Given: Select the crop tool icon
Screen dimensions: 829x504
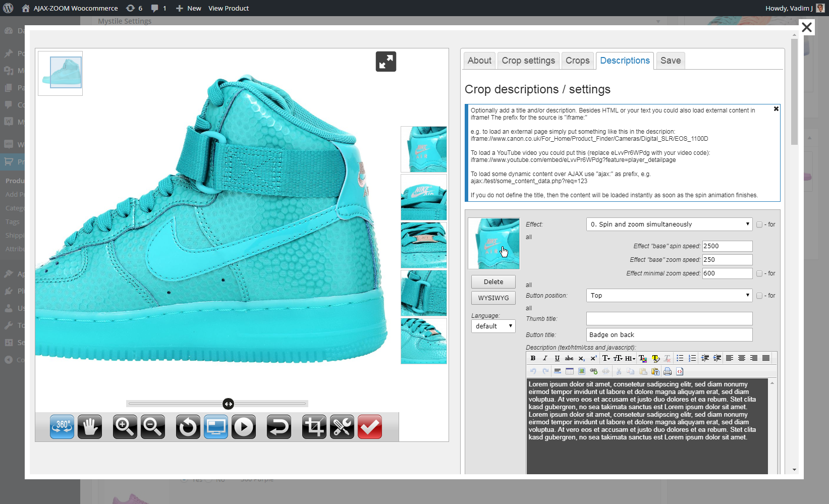Looking at the screenshot, I should [314, 427].
